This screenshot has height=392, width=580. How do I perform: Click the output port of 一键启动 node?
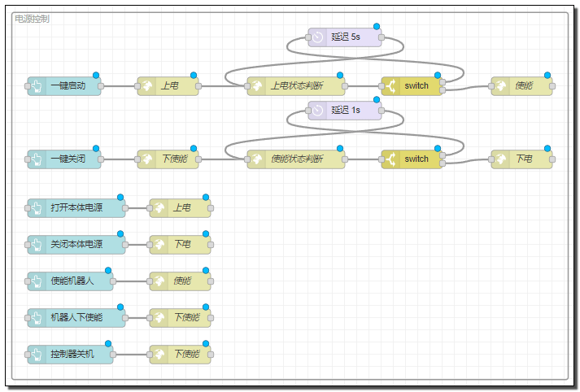click(101, 86)
